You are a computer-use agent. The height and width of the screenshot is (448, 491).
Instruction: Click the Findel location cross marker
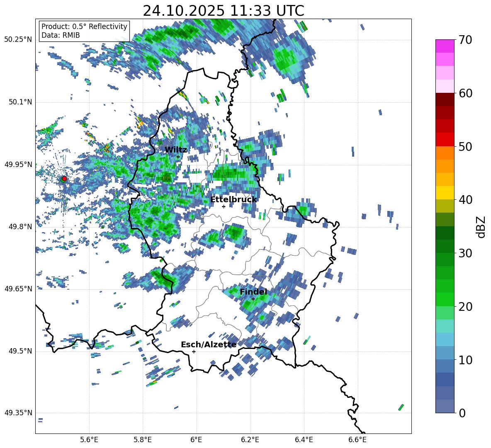tap(253, 299)
